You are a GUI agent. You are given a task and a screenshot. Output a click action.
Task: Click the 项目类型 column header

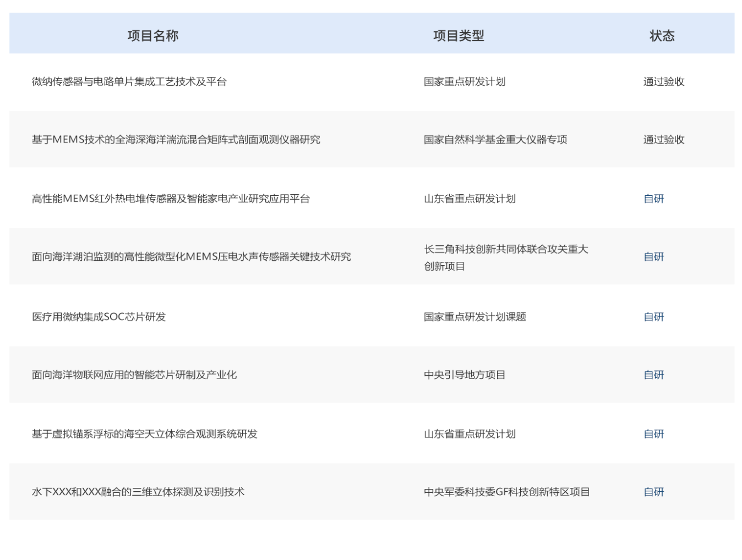[458, 36]
